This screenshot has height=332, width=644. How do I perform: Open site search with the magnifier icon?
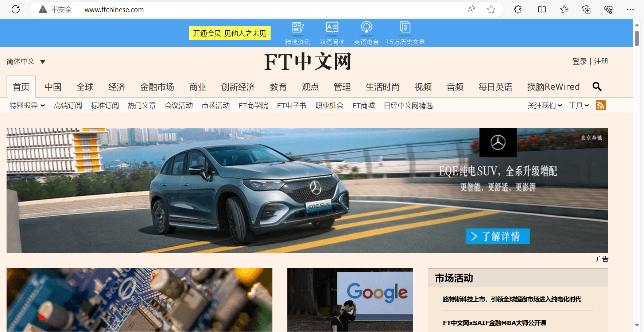click(597, 86)
